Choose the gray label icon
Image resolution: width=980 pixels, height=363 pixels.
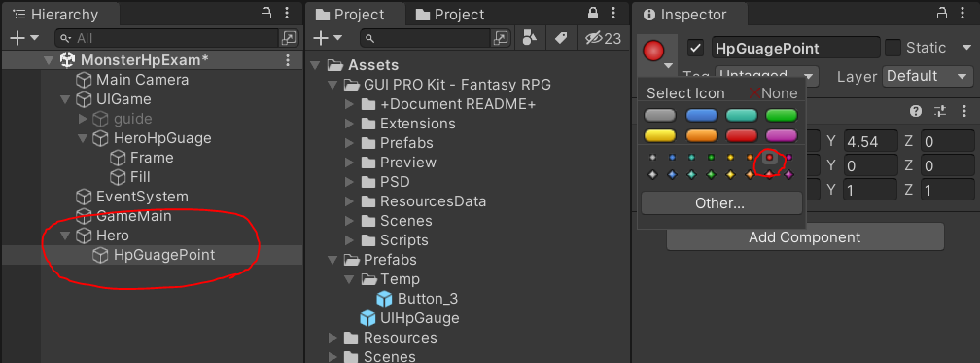click(660, 115)
